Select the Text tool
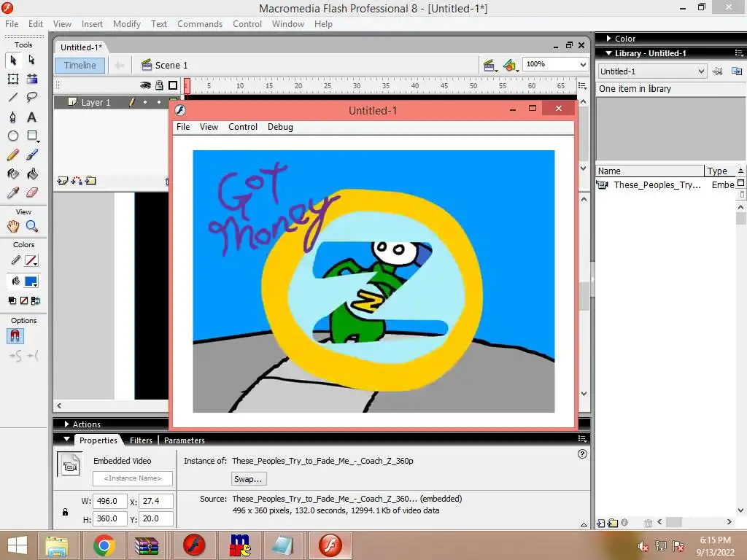This screenshot has width=747, height=560. (x=32, y=117)
